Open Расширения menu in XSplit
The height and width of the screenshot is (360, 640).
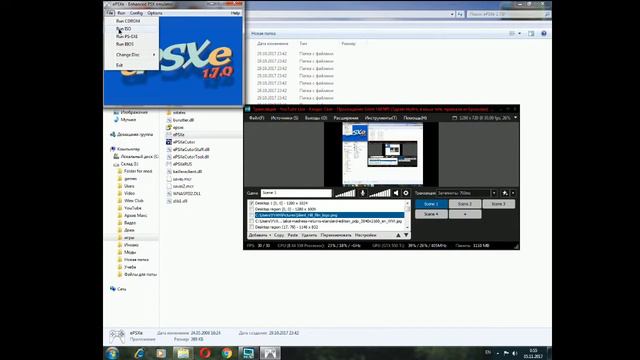(346, 118)
